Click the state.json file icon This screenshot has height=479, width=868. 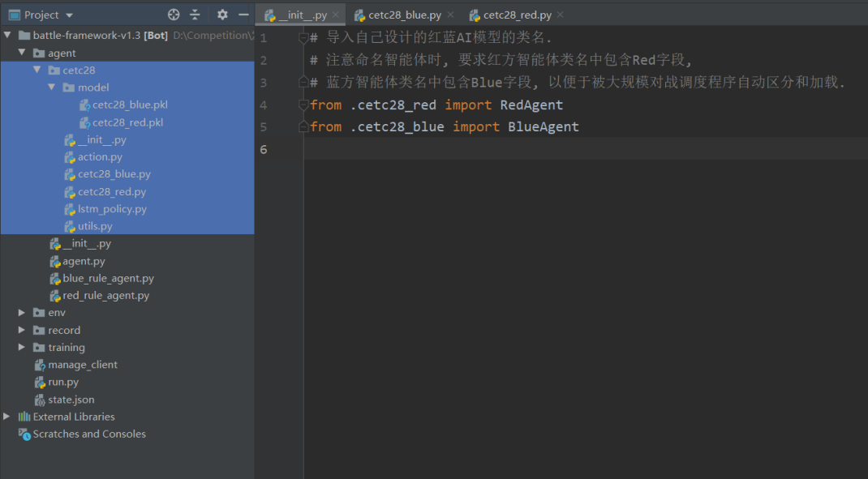pos(40,400)
